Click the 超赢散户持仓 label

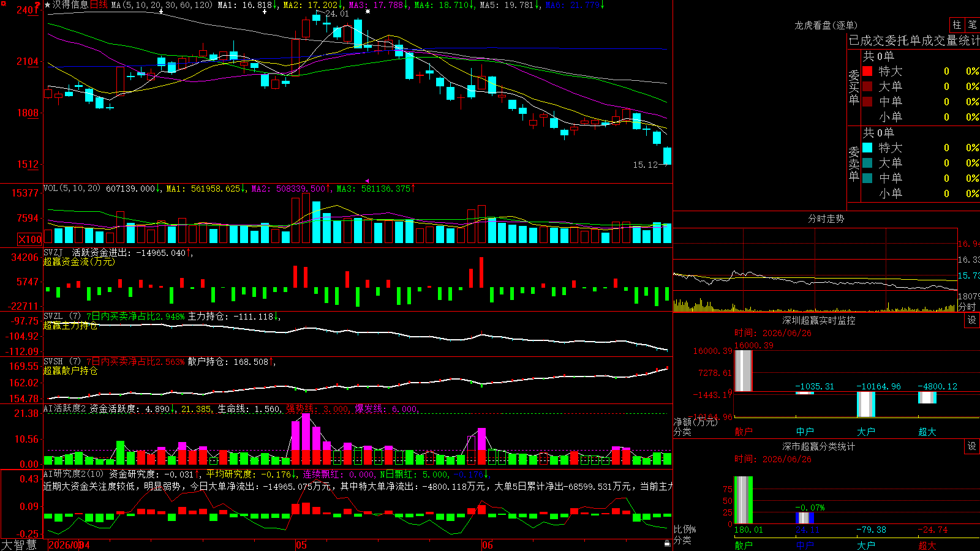(x=70, y=371)
